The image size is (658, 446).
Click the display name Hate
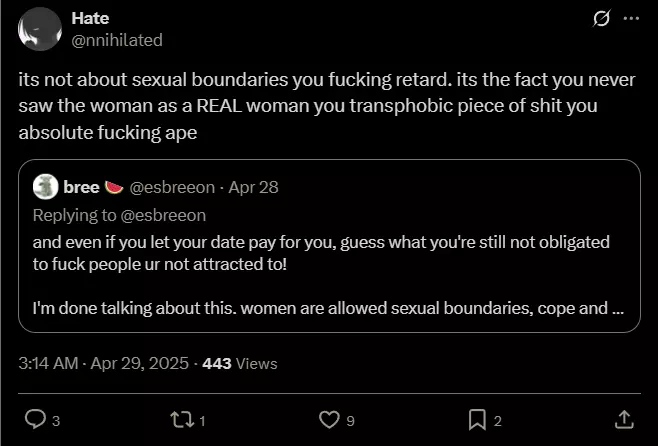pos(91,19)
